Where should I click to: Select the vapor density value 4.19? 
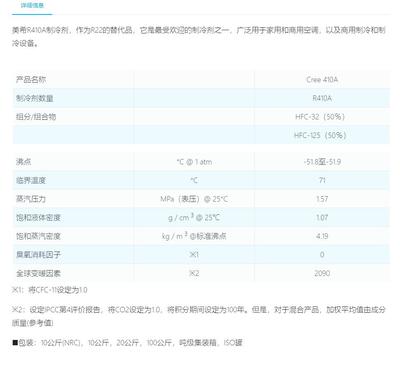pyautogui.click(x=322, y=236)
